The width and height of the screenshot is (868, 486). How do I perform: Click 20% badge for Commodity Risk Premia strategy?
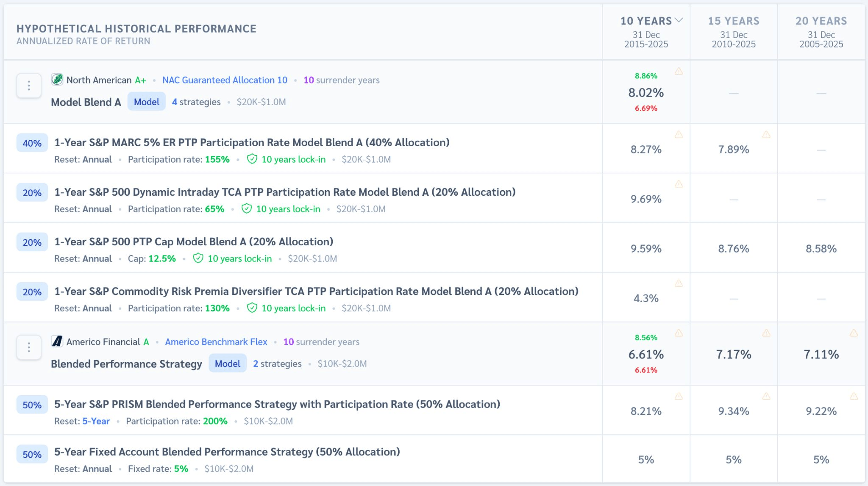pos(32,292)
